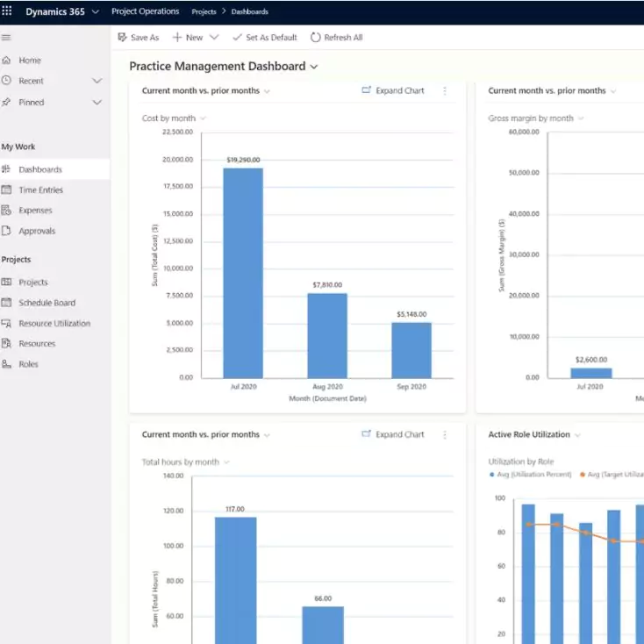The width and height of the screenshot is (644, 644).
Task: Open more options on Cost chart
Action: click(445, 90)
